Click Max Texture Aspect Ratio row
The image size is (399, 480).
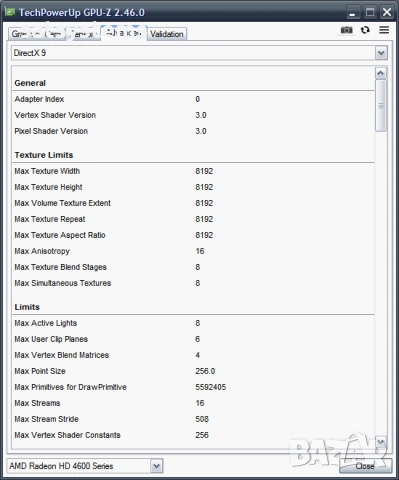coord(193,235)
